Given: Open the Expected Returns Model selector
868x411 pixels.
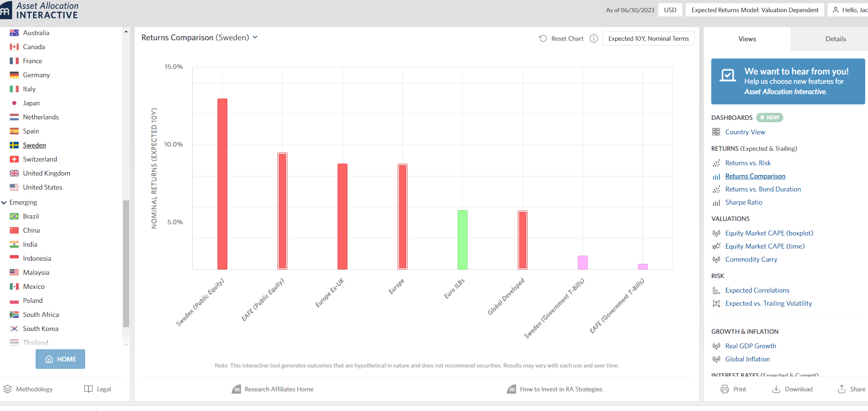Looking at the screenshot, I should (754, 10).
